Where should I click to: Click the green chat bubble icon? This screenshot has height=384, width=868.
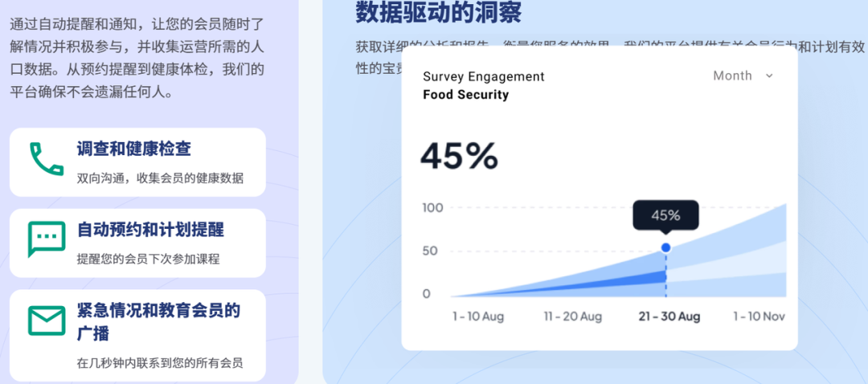tap(47, 239)
